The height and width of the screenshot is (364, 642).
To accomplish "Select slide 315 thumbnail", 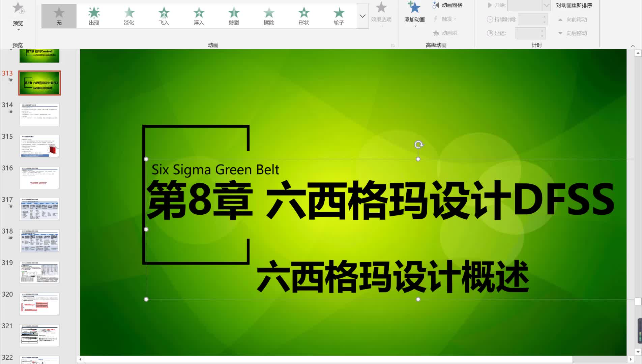I will coord(39,146).
